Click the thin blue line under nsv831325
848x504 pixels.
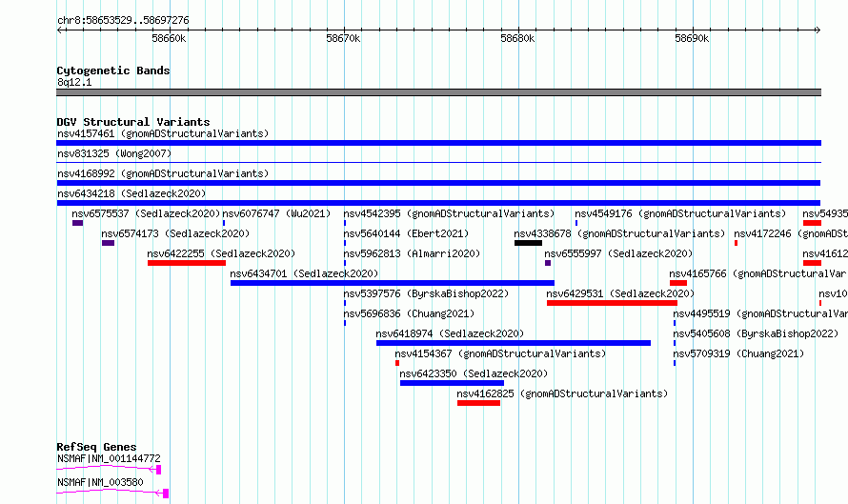(x=438, y=162)
